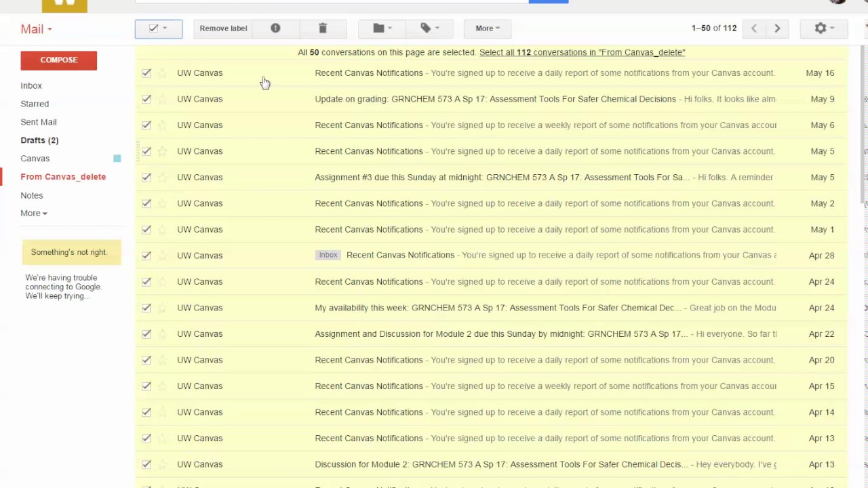Uncheck the My availability this week checkbox
This screenshot has width=868, height=488.
pyautogui.click(x=146, y=308)
